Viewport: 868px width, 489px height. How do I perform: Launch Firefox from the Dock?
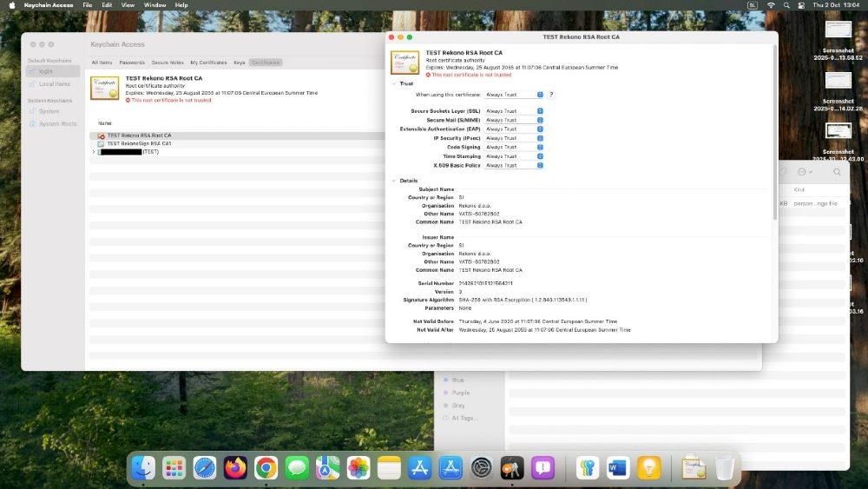click(235, 468)
